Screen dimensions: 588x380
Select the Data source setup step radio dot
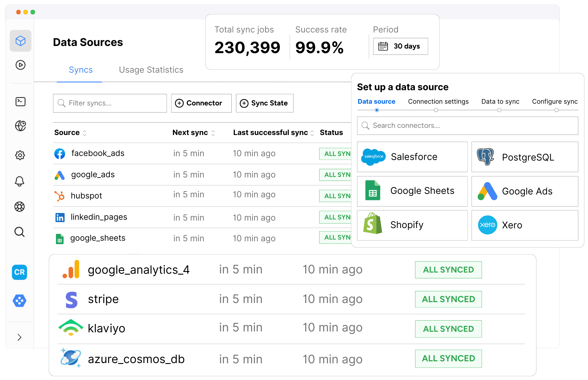(x=376, y=110)
